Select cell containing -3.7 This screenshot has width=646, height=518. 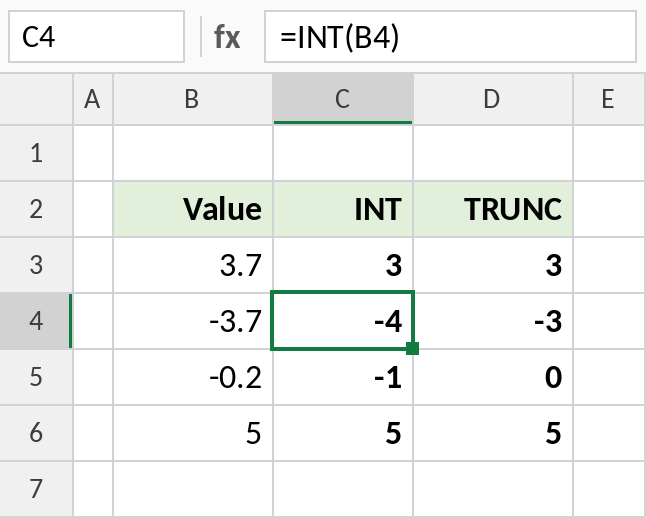click(193, 321)
